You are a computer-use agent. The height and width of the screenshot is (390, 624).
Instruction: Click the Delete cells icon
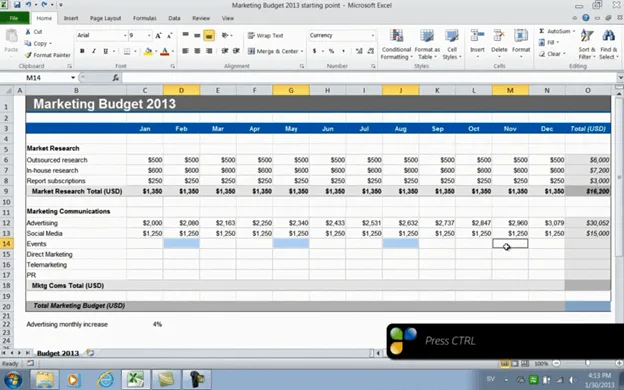point(499,35)
